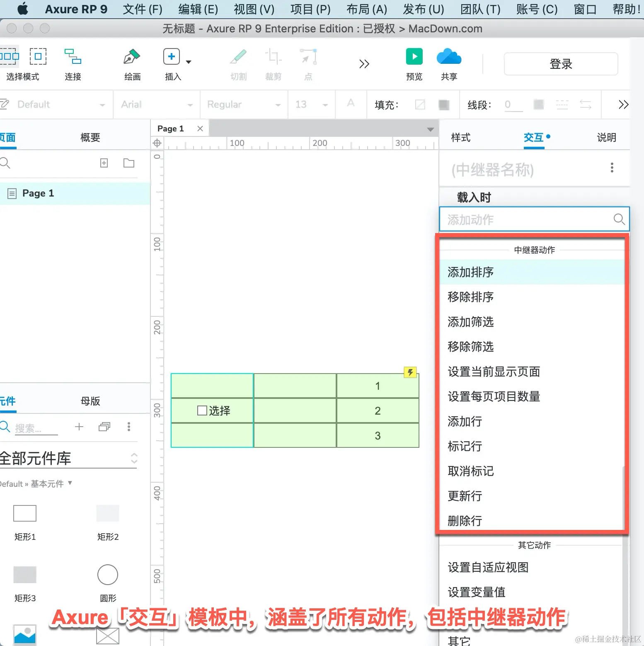Click the text color A icon
The height and width of the screenshot is (646, 644).
pos(351,103)
